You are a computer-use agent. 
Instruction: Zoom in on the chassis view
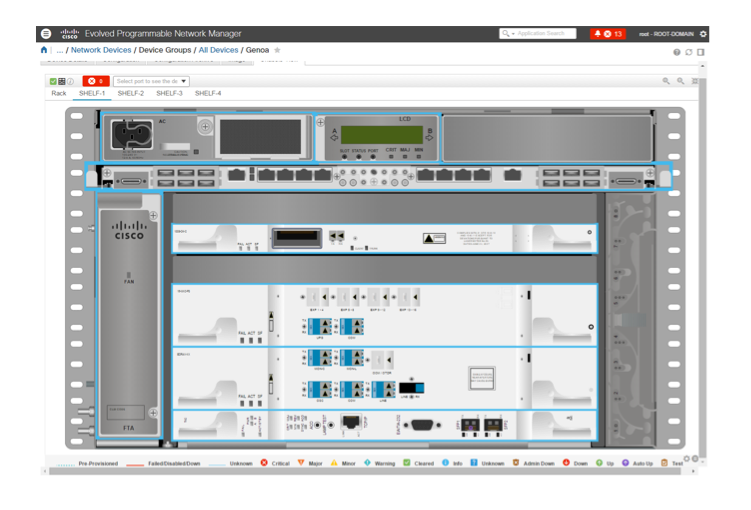click(666, 81)
